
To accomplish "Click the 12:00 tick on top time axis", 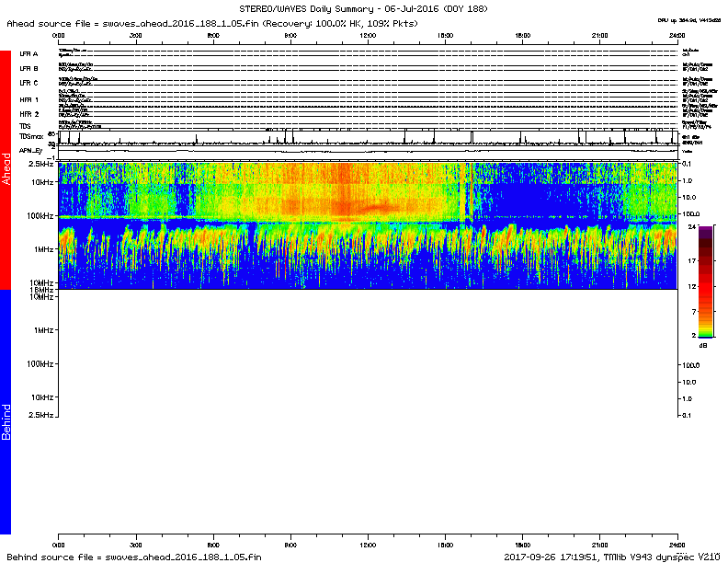I will (369, 34).
